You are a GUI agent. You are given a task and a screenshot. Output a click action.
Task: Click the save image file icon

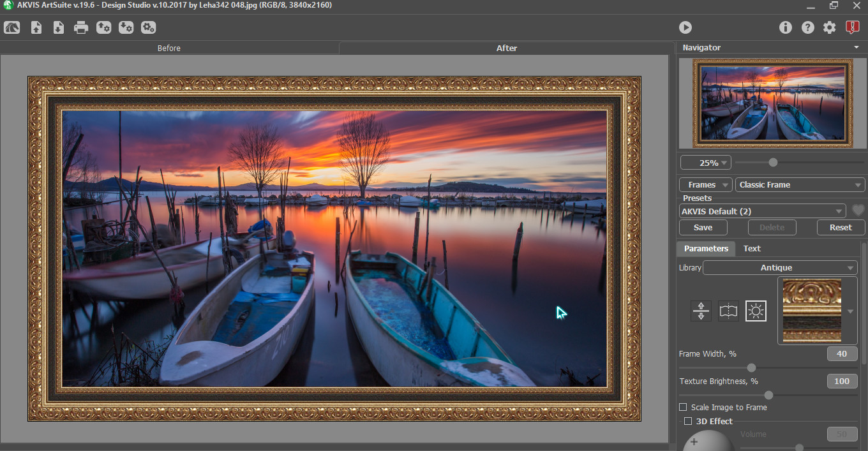click(x=58, y=27)
